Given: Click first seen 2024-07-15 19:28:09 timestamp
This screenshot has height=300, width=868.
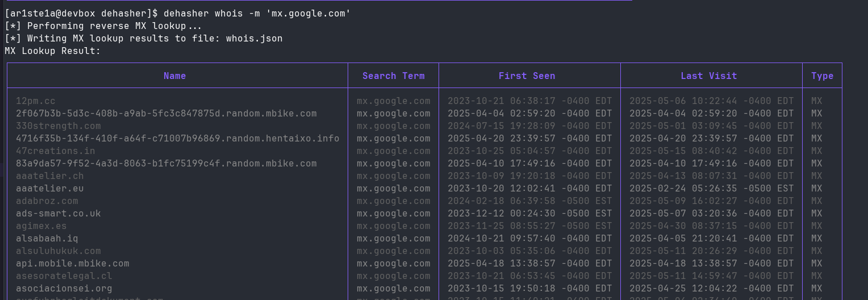Looking at the screenshot, I should point(529,126).
